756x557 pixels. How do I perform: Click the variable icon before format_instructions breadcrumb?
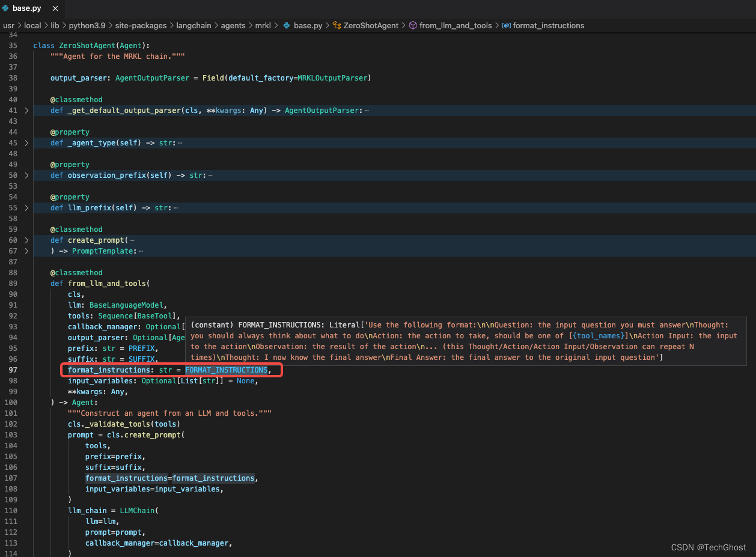506,25
